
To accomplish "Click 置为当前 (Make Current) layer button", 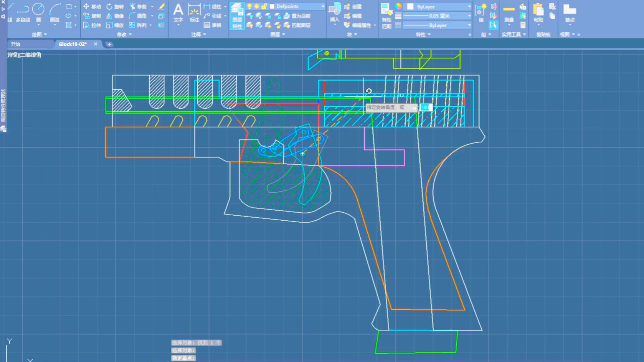I will pos(297,16).
